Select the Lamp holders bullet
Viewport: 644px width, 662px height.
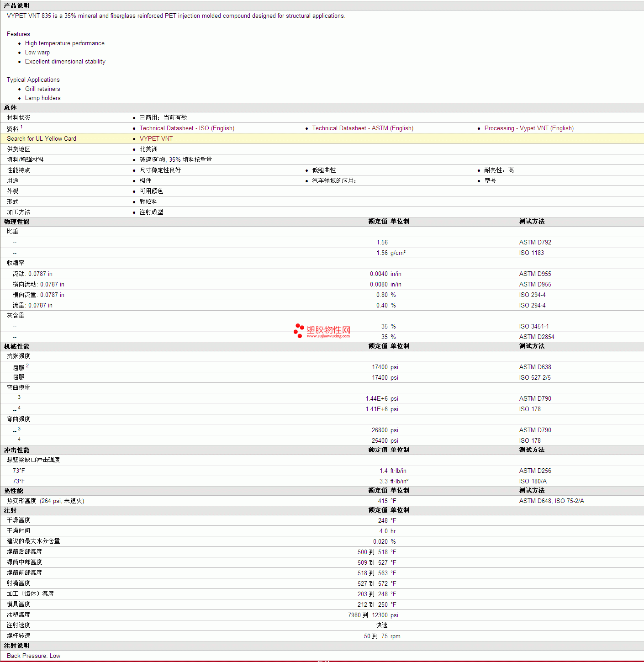point(42,98)
